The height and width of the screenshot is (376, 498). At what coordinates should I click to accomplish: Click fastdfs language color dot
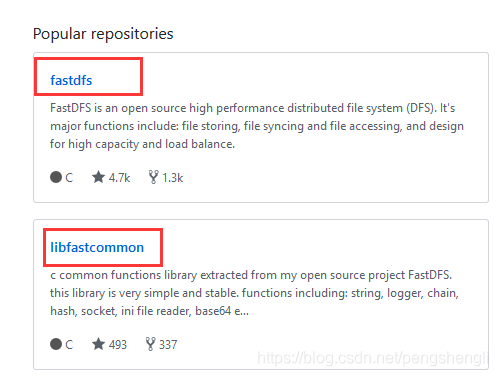(56, 177)
